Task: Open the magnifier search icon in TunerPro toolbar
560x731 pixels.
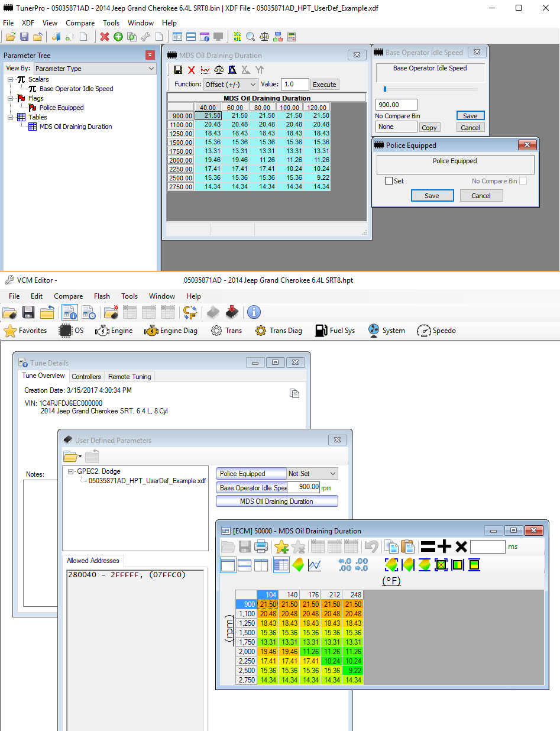Action: (251, 37)
